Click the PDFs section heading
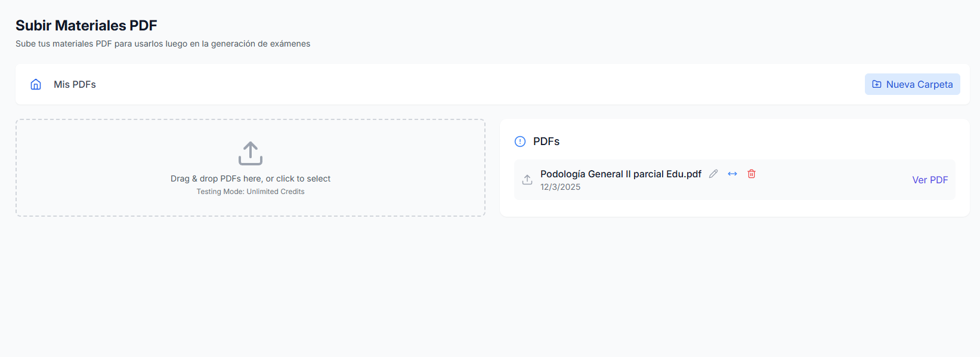This screenshot has height=357, width=980. coord(546,141)
